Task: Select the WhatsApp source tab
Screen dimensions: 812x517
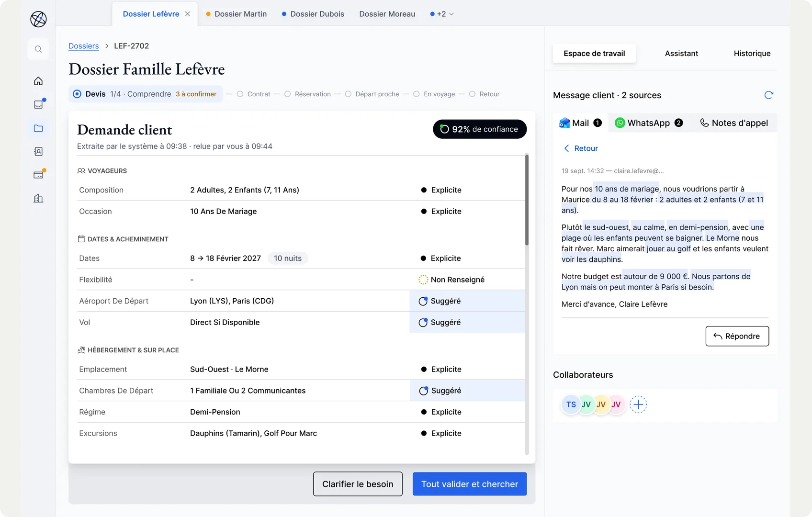Action: [x=649, y=123]
